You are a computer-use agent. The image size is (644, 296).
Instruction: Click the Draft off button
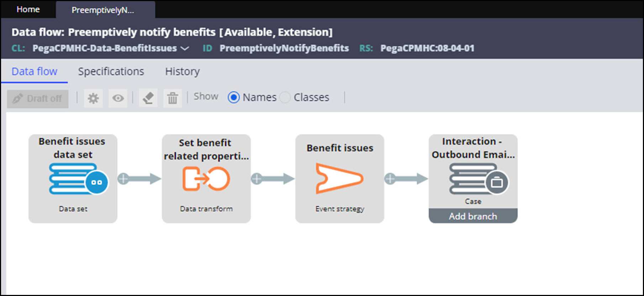coord(38,98)
